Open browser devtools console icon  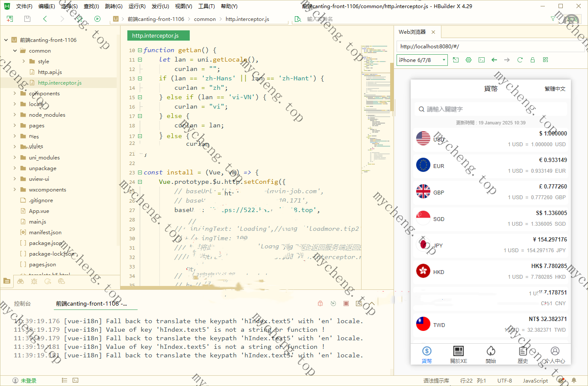click(x=481, y=60)
